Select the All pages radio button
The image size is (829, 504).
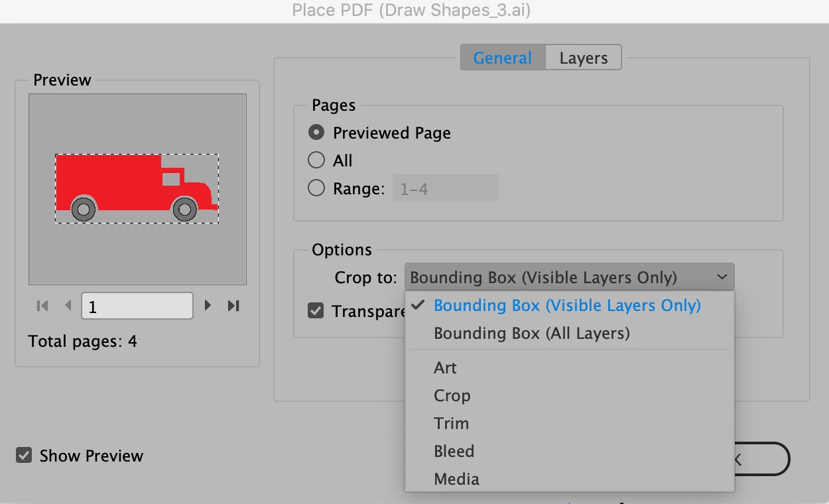click(x=316, y=160)
